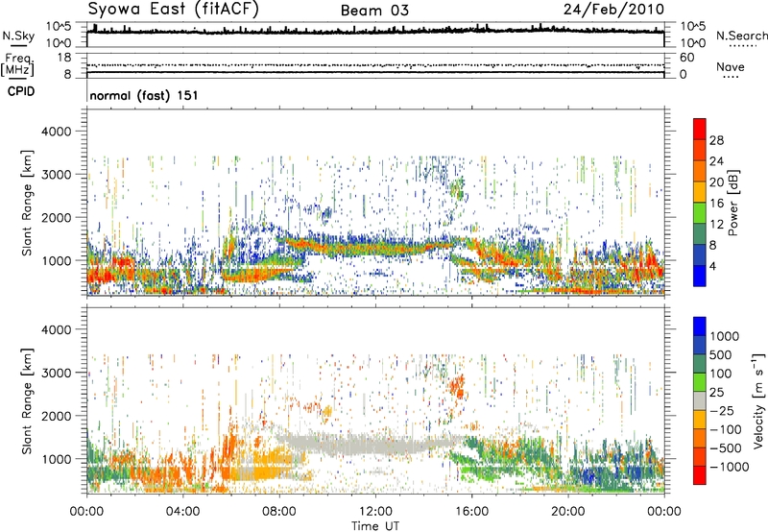Click the blue top of the velocity colorbar
This screenshot has width=768, height=532.
(x=700, y=326)
